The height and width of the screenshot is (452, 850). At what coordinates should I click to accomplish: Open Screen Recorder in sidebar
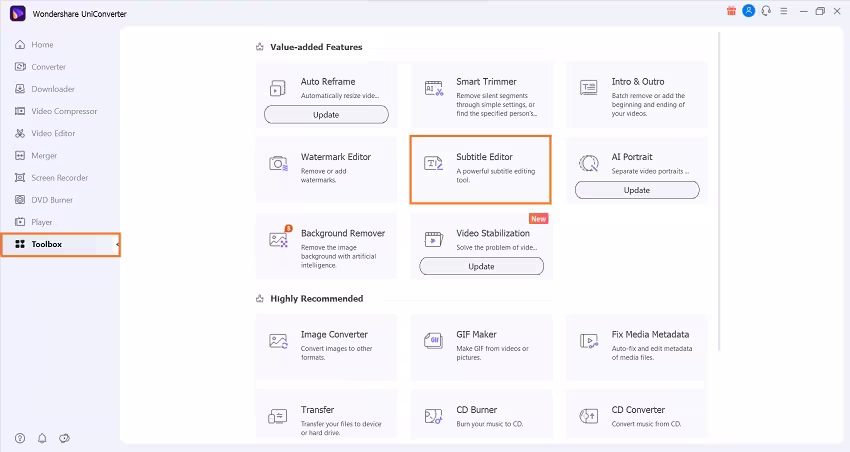[x=60, y=178]
